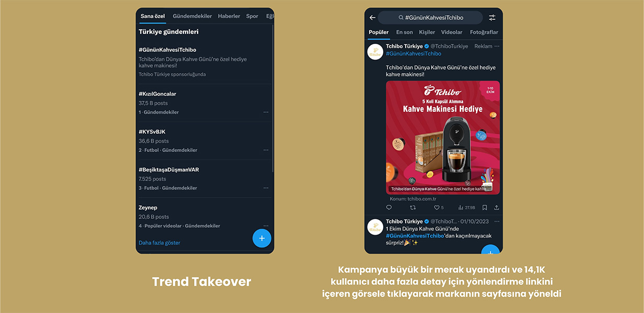Tap the reply icon under Tchibo ad
The height and width of the screenshot is (313, 644).
click(x=389, y=207)
